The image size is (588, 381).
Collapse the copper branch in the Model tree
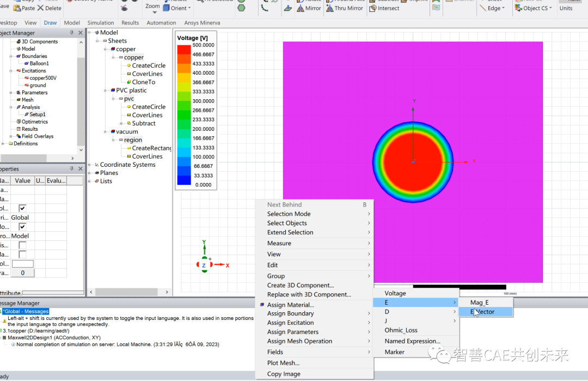105,49
